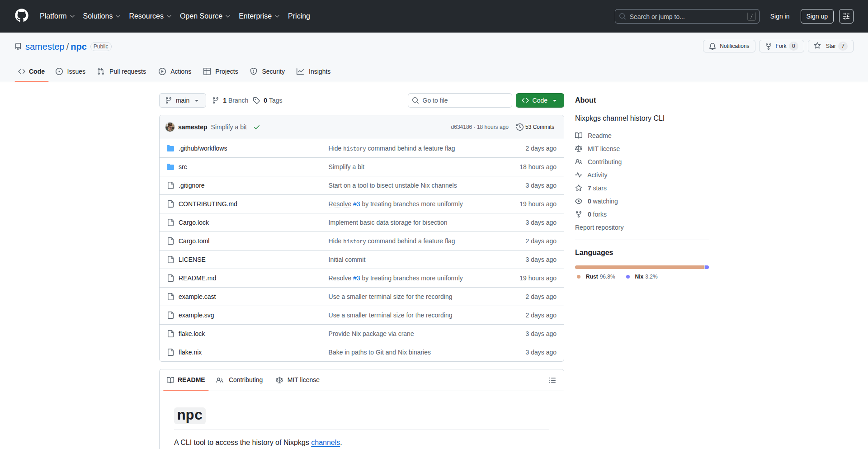The width and height of the screenshot is (868, 449).
Task: Click the GitHub logo icon
Action: click(22, 16)
